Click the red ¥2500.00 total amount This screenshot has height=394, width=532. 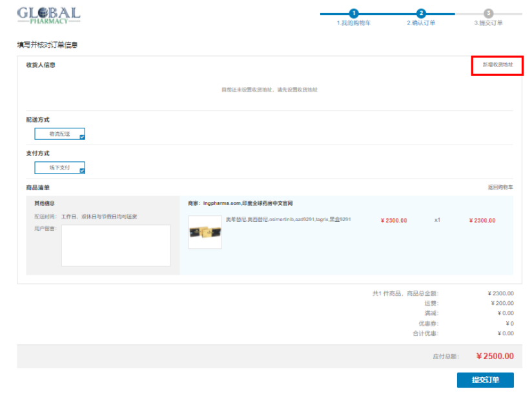coord(495,357)
